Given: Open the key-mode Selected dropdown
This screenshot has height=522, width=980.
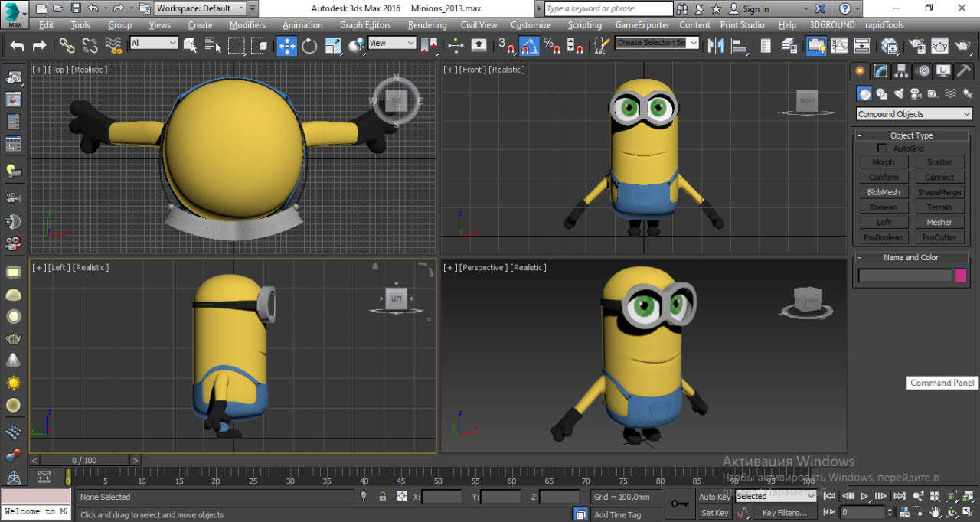Looking at the screenshot, I should pos(776,496).
